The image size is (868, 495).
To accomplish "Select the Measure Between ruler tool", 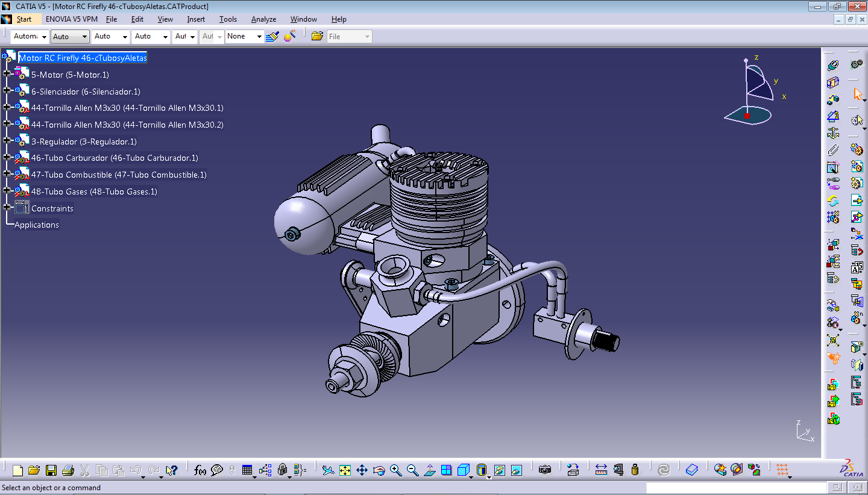I will [601, 470].
